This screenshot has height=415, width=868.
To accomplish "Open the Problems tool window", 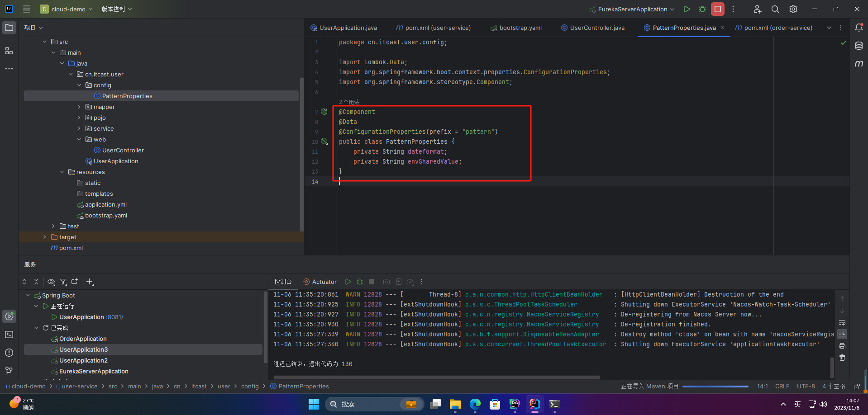I will (x=9, y=353).
